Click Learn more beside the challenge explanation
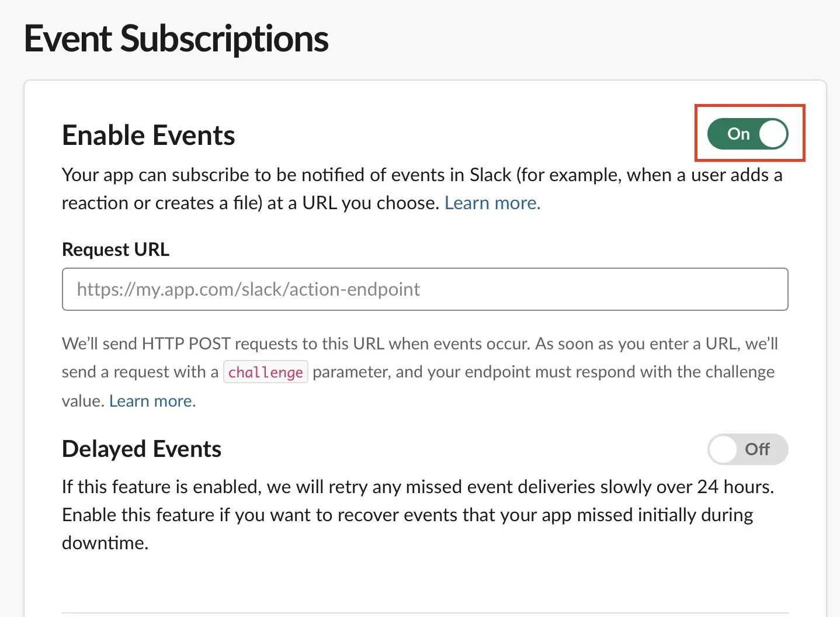The height and width of the screenshot is (617, 840). pos(152,401)
